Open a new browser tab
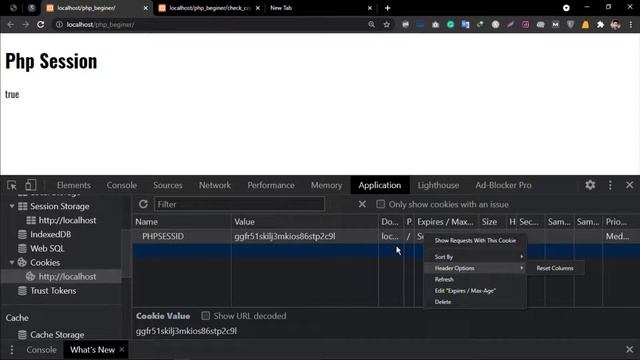The width and height of the screenshot is (640, 360). 387,8
